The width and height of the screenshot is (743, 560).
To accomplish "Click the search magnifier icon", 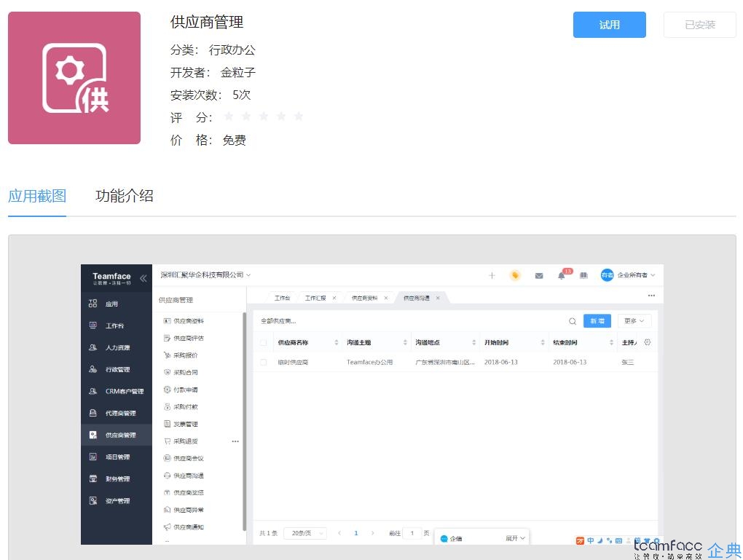I will (573, 321).
